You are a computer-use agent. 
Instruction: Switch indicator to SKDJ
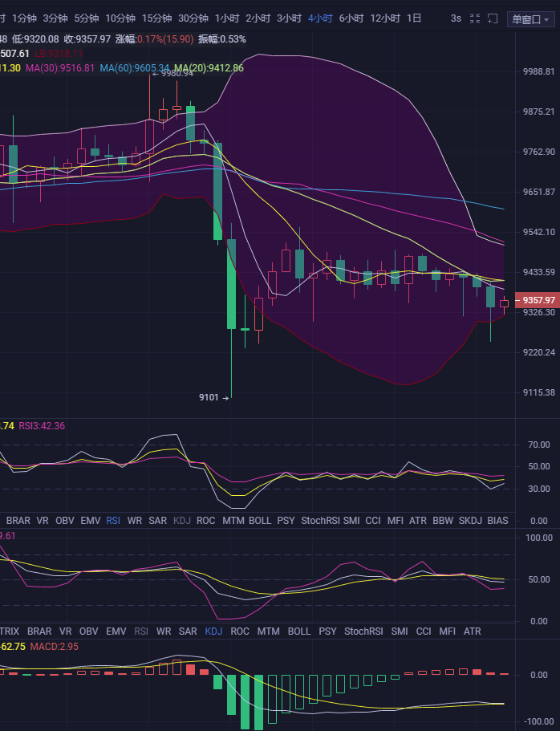[469, 521]
